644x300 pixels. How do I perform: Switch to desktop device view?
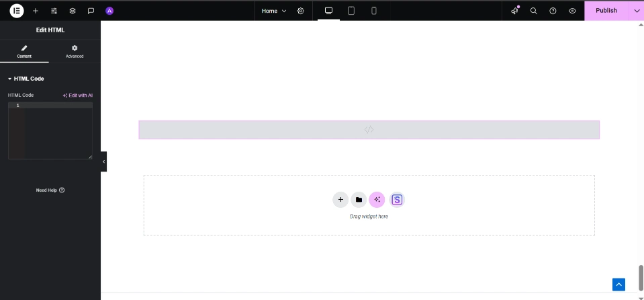(x=328, y=11)
